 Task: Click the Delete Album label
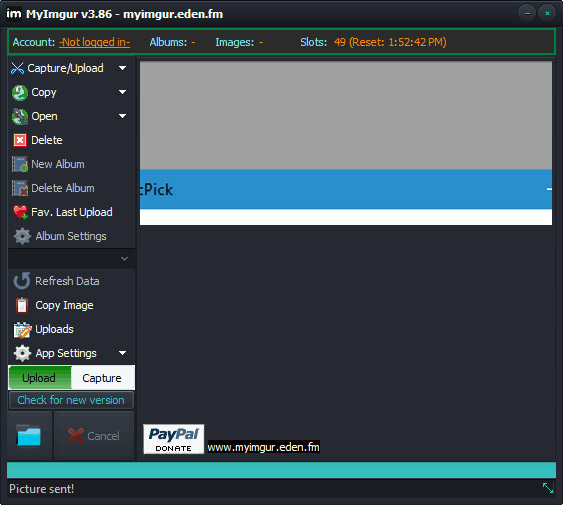point(63,188)
